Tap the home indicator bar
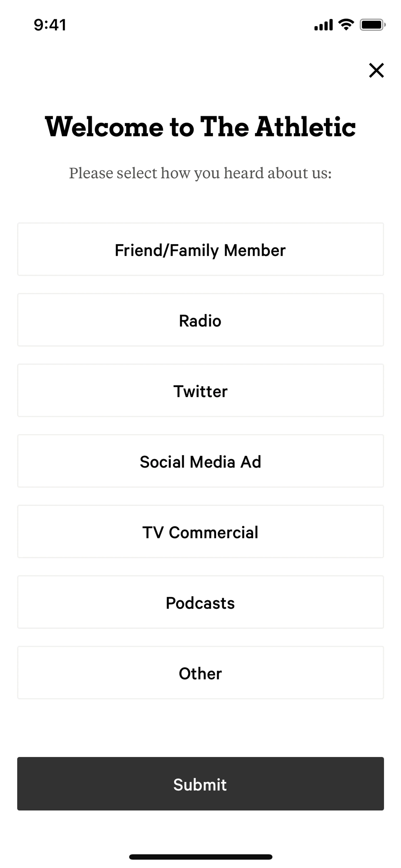401x868 pixels. click(200, 857)
